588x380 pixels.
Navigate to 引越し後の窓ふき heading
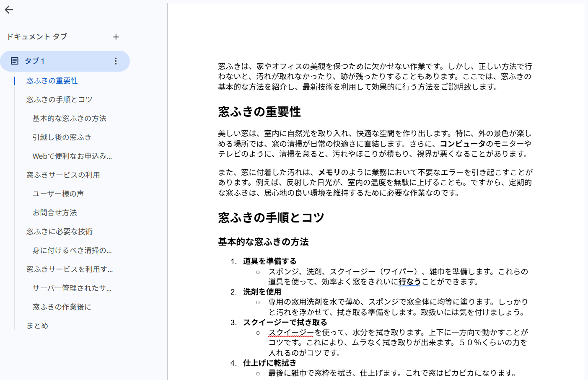62,137
